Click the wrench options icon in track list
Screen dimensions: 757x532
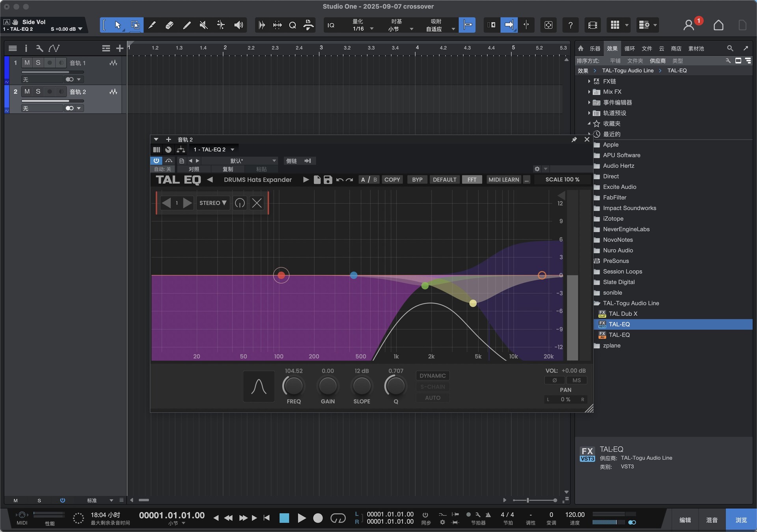click(x=39, y=48)
